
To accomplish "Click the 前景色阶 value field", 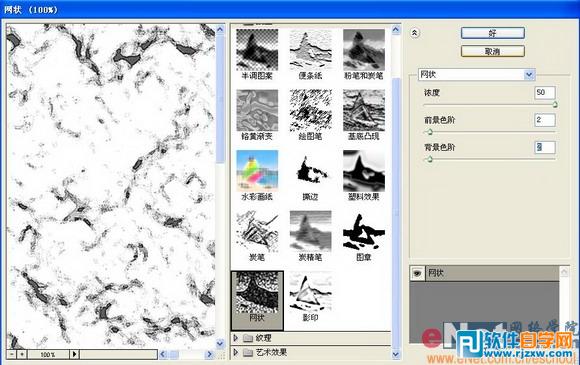I will tap(545, 120).
